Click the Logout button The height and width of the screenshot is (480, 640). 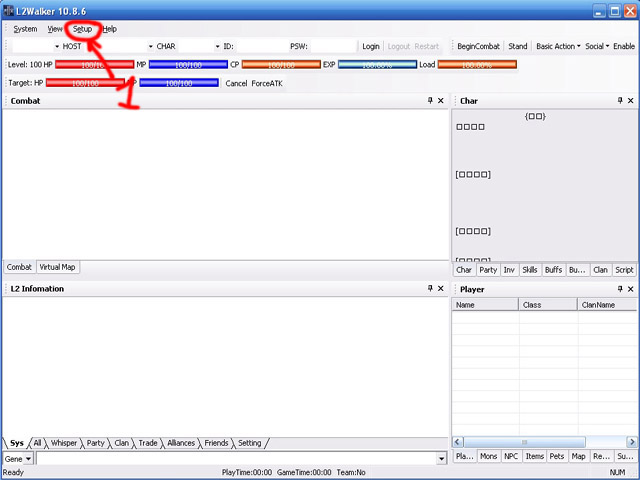(x=398, y=47)
